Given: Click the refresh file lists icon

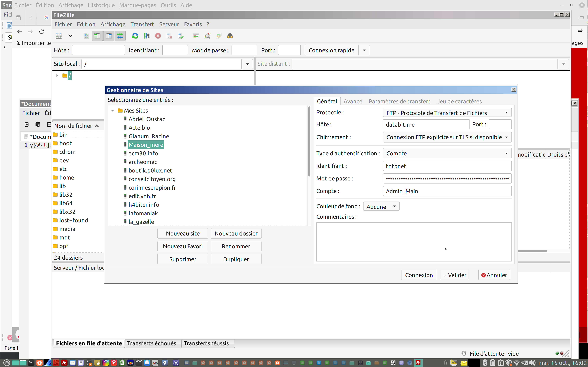Looking at the screenshot, I should (x=135, y=36).
